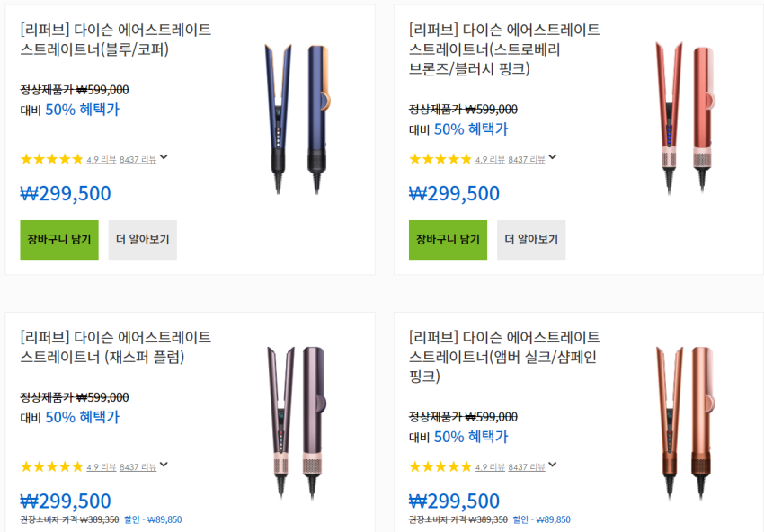
Task: Expand rating chevron for Jasper Plum straightener
Action: [x=164, y=465]
